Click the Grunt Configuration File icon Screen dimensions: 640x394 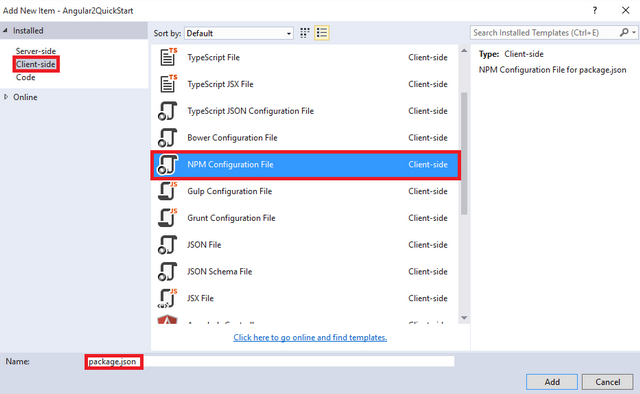tap(168, 218)
